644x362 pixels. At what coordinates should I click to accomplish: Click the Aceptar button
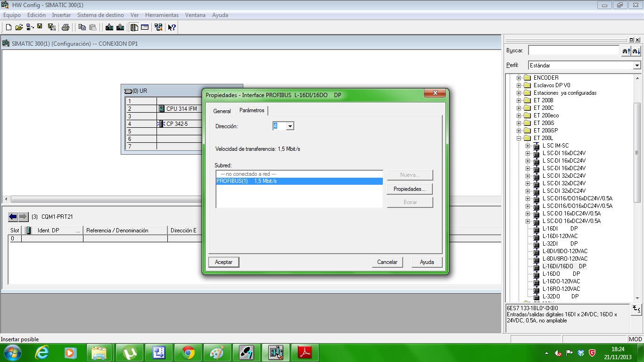coord(224,262)
